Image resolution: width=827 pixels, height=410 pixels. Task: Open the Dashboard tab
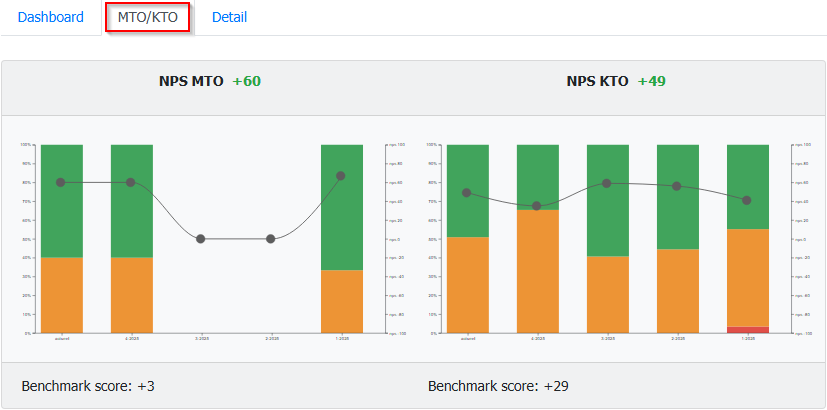tap(50, 17)
